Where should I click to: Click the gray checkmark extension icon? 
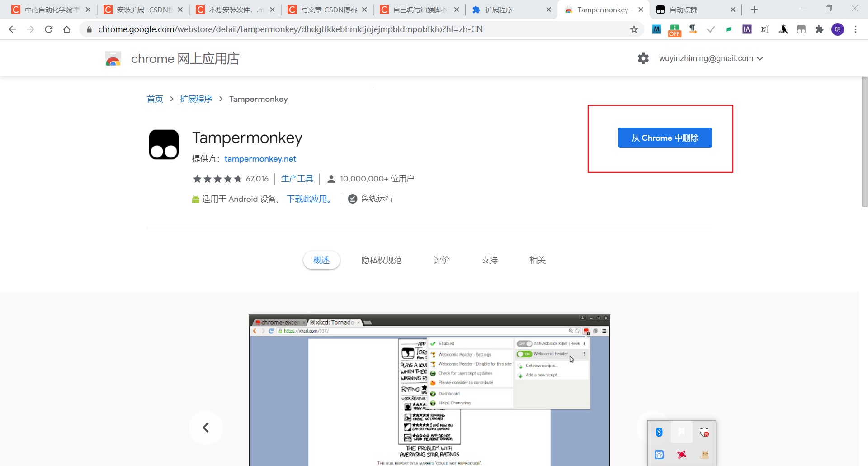click(711, 29)
